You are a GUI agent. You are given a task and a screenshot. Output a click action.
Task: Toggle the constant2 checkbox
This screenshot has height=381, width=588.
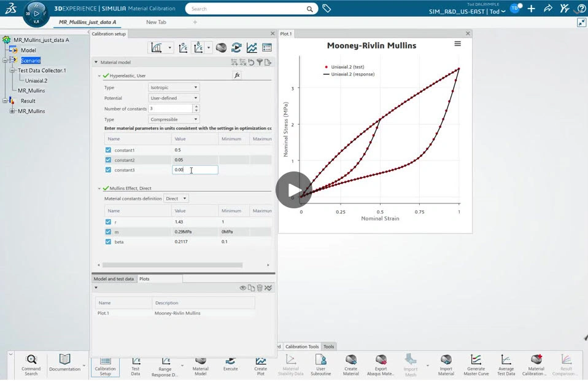click(108, 160)
